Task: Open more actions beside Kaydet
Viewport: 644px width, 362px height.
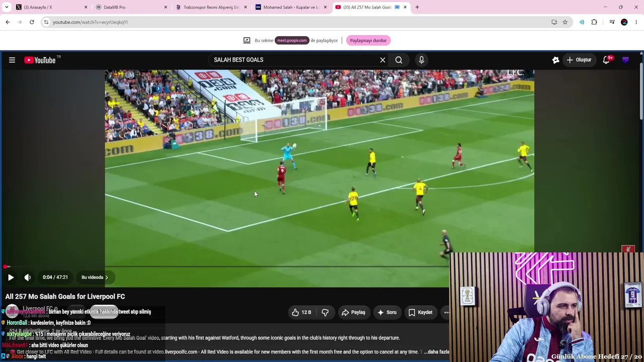Action: coord(446,312)
